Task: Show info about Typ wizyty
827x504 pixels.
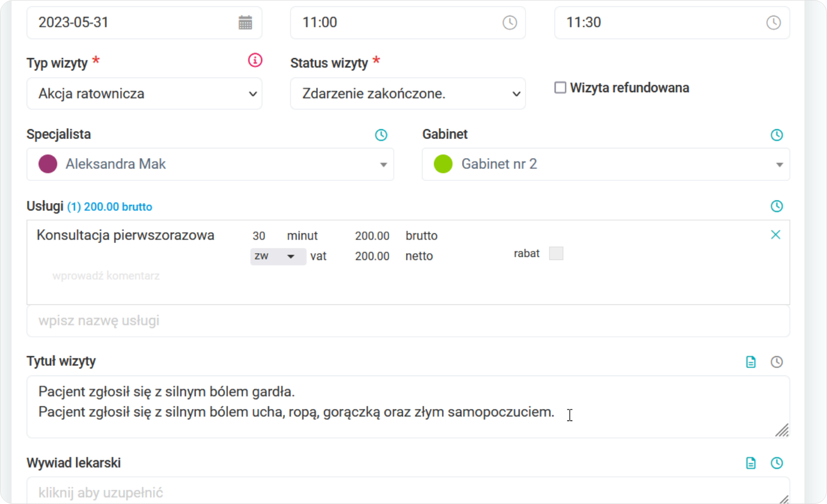Action: [x=255, y=60]
